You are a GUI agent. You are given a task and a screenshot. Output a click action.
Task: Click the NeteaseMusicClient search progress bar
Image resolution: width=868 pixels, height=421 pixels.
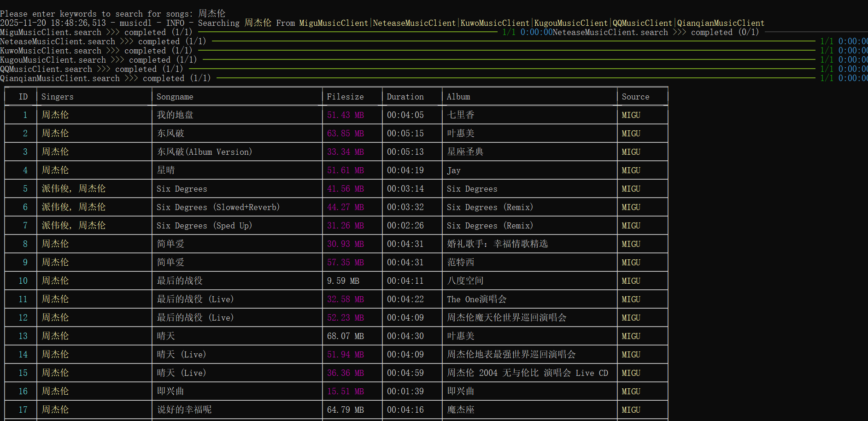[x=507, y=41]
